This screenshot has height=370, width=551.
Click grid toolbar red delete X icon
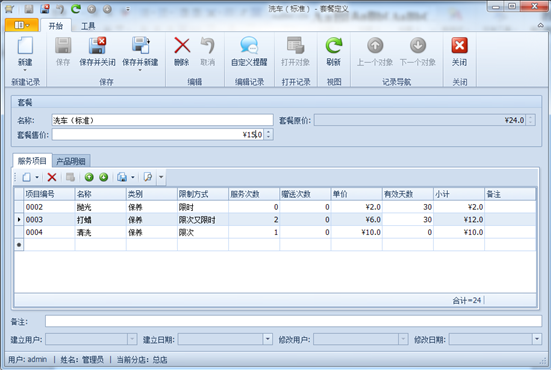52,177
